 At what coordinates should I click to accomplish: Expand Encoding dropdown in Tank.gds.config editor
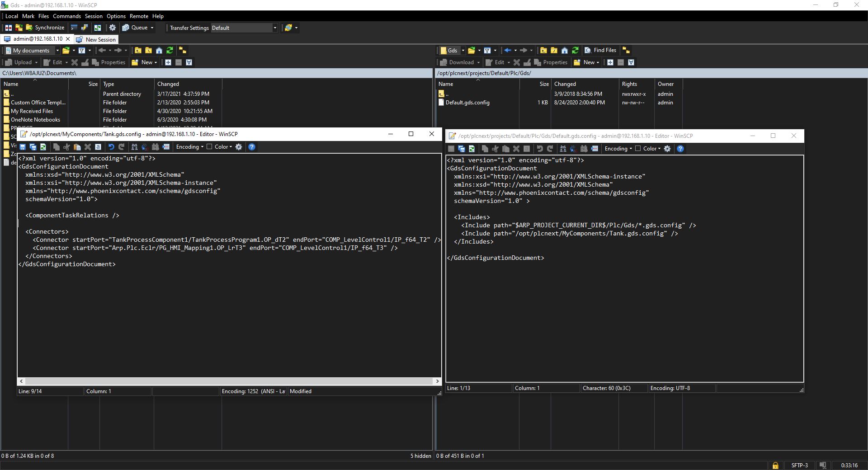pyautogui.click(x=190, y=147)
